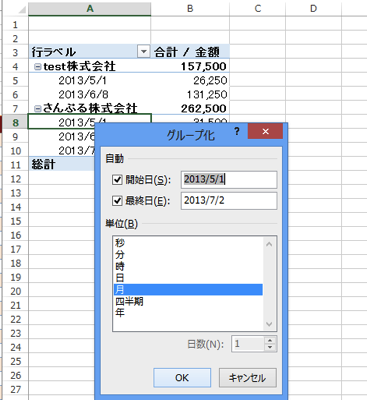Click the 日数 number field
The height and width of the screenshot is (400, 367).
(x=248, y=344)
